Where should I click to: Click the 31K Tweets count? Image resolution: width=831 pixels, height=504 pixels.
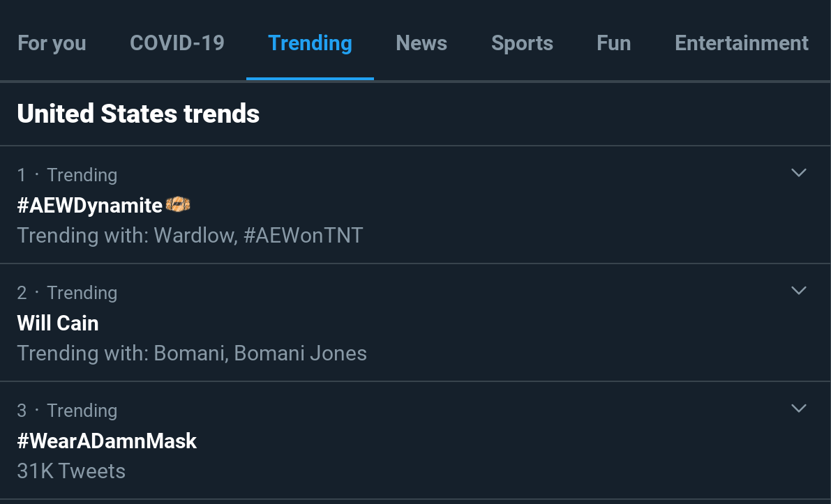click(x=71, y=471)
